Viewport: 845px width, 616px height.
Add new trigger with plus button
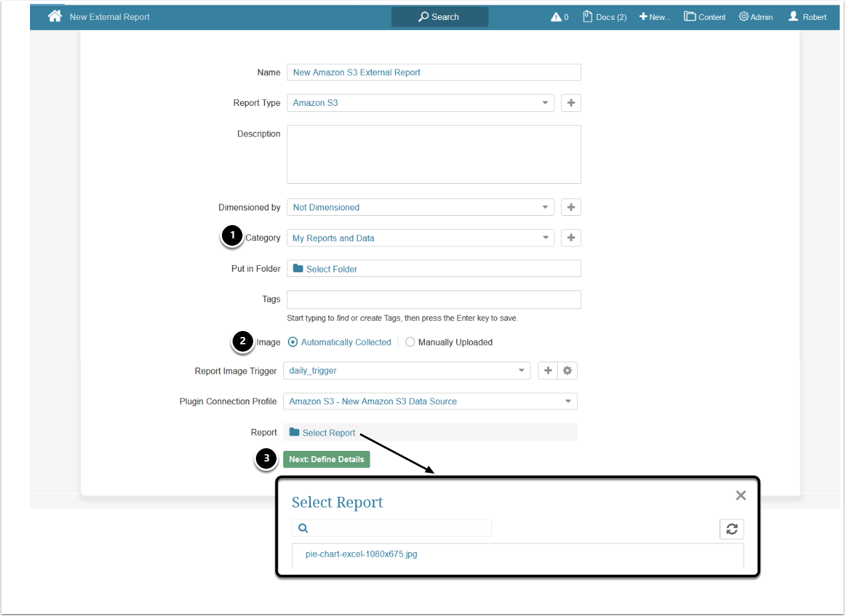click(548, 370)
